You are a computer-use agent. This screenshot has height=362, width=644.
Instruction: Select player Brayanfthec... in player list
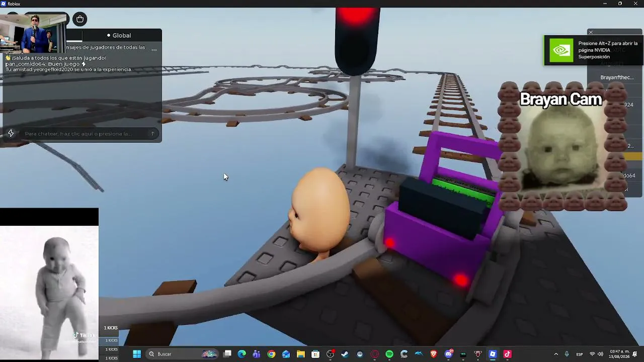click(x=617, y=77)
